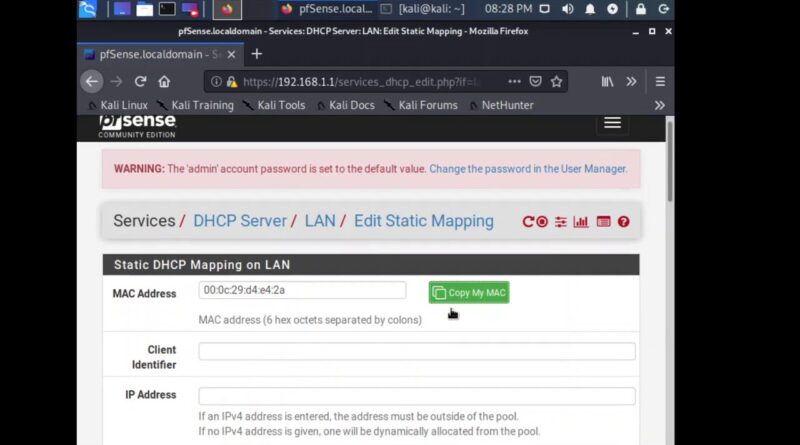Open the pfSense hamburger navigation menu
This screenshot has height=445, width=800.
coord(612,123)
